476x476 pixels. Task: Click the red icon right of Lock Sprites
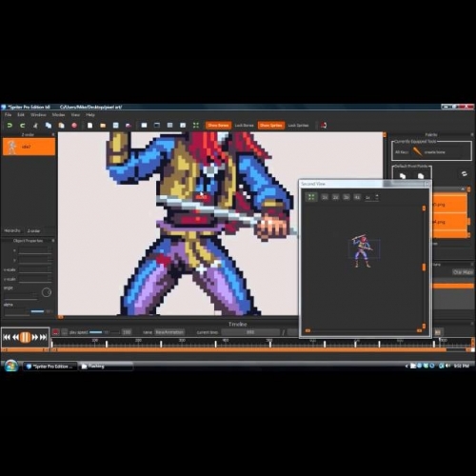[324, 126]
